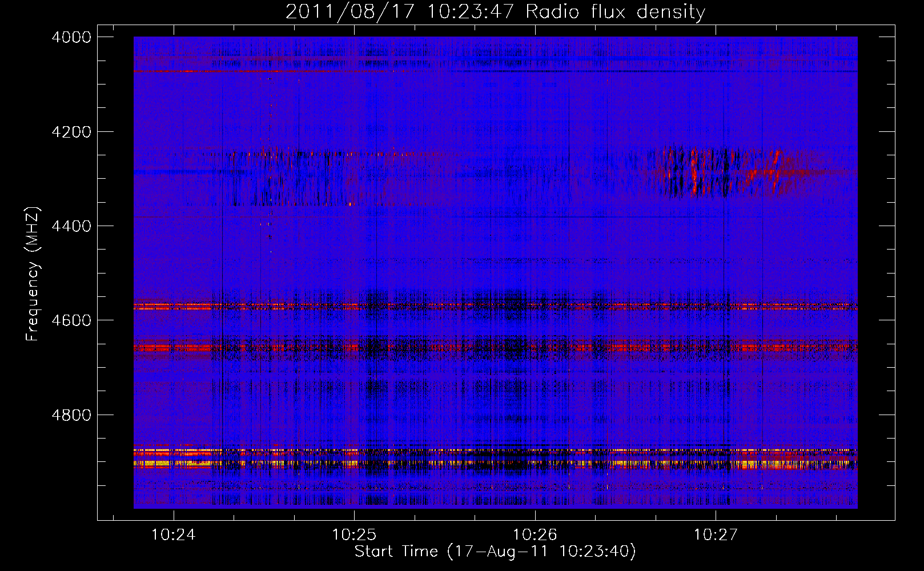Click the "10:24" time axis label
Screen dimensions: 924x571
pos(173,535)
